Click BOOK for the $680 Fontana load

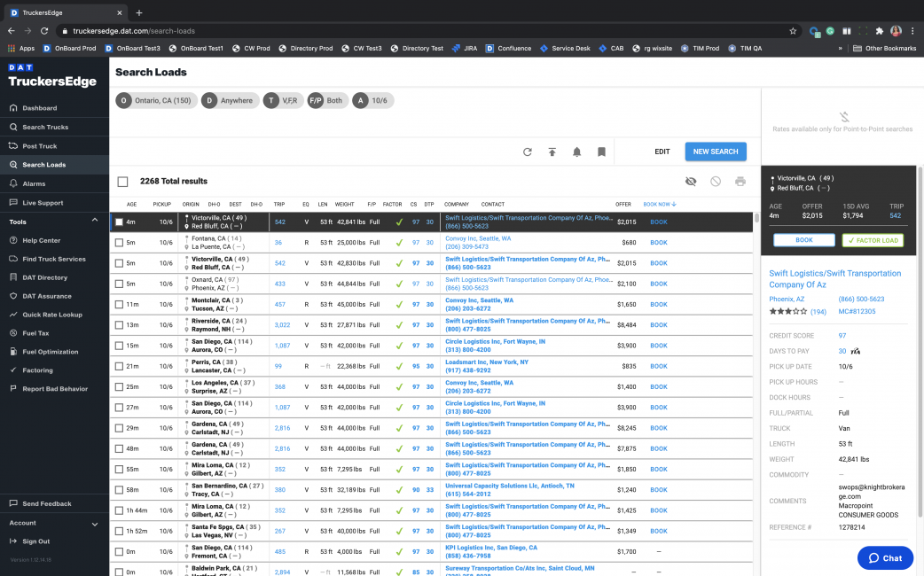(658, 243)
